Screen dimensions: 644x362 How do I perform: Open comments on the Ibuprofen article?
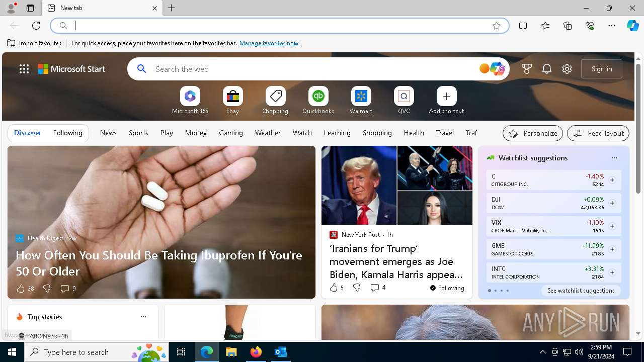point(68,288)
